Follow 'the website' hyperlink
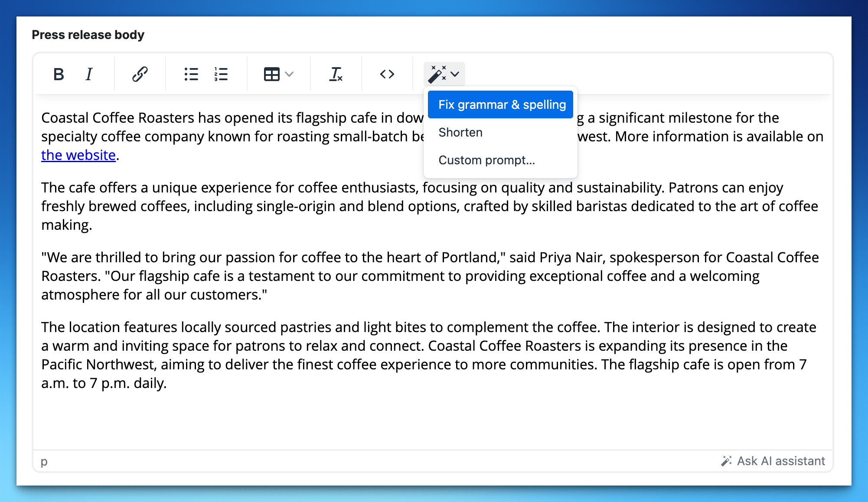The height and width of the screenshot is (502, 868). point(78,155)
